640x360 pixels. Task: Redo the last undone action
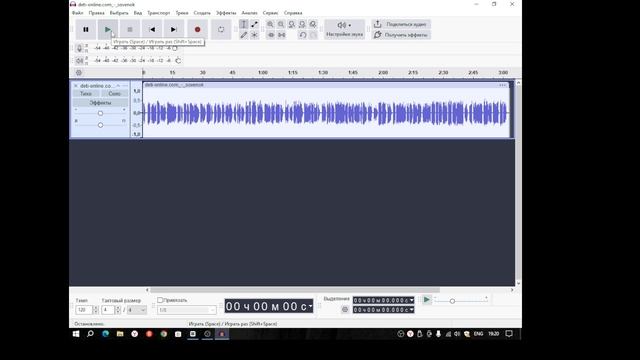(x=313, y=35)
